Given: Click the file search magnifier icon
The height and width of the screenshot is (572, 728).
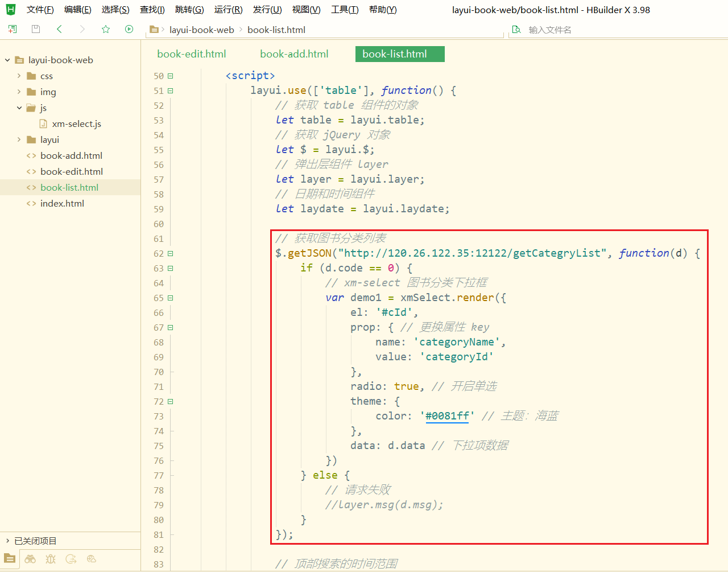Looking at the screenshot, I should 516,30.
